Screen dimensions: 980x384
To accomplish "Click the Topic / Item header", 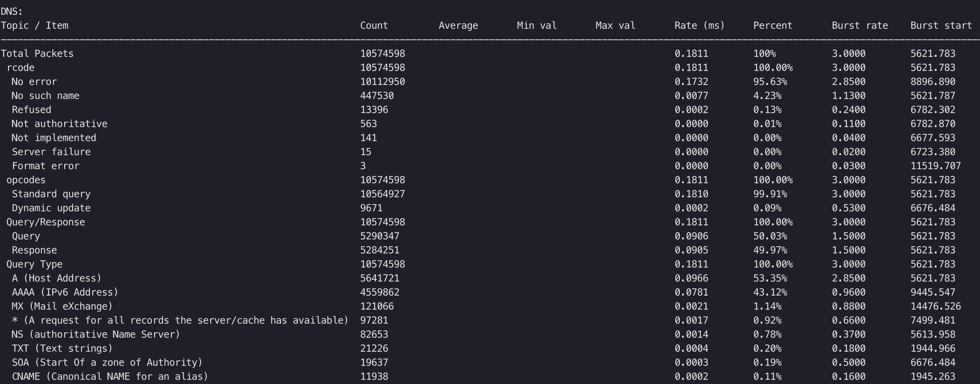I will pos(34,26).
